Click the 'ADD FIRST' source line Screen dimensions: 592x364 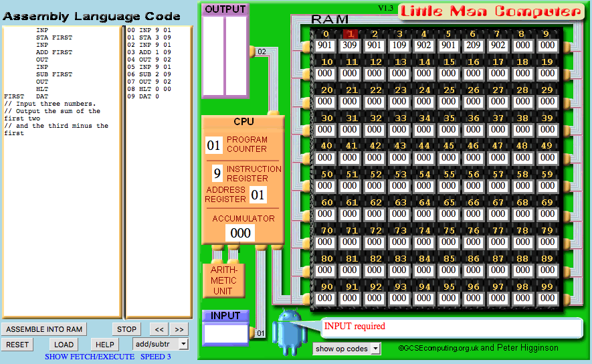(x=54, y=52)
